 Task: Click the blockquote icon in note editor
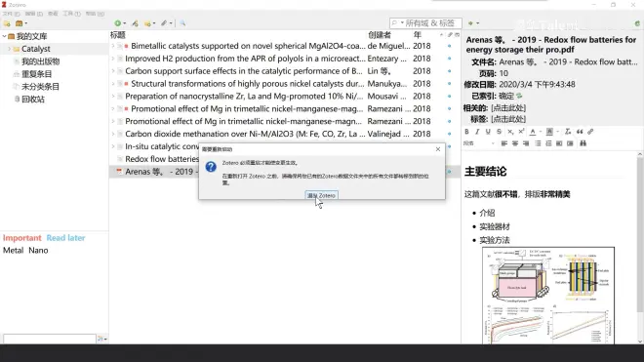[580, 132]
